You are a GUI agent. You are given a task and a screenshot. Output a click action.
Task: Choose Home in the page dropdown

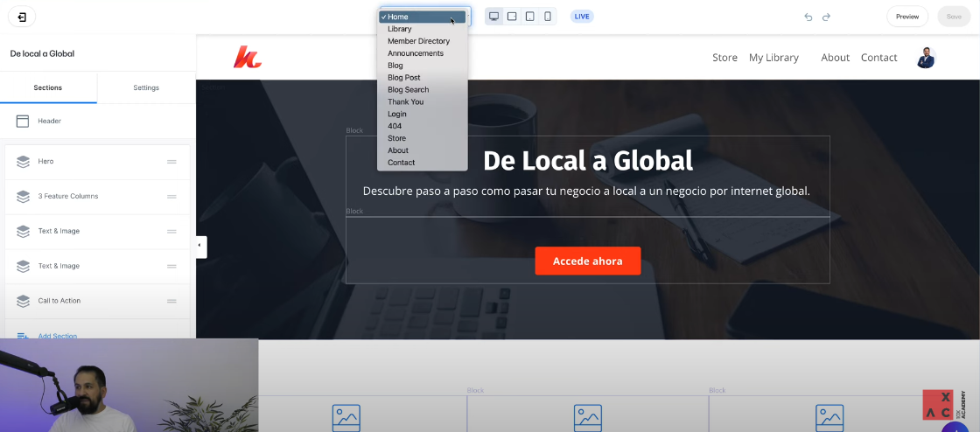423,17
